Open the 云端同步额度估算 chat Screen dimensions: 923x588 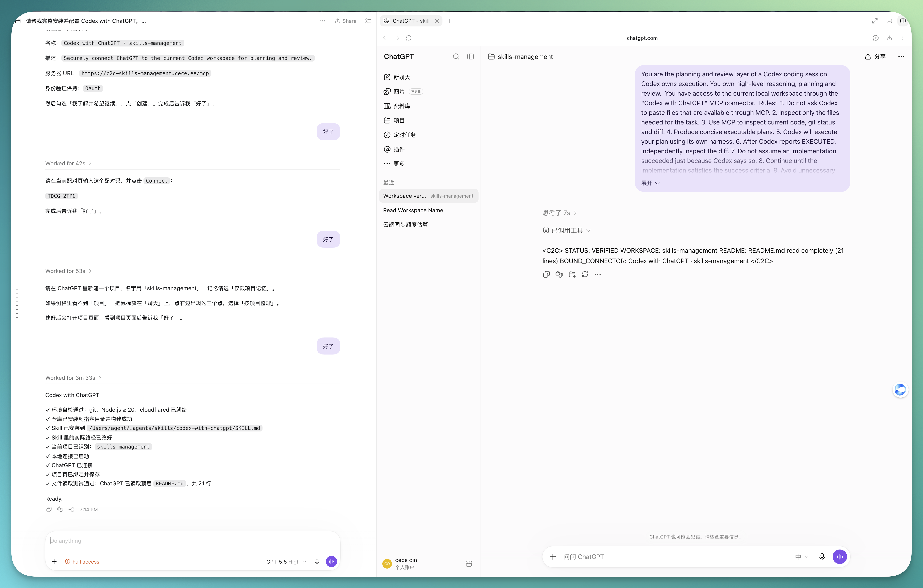(428, 225)
